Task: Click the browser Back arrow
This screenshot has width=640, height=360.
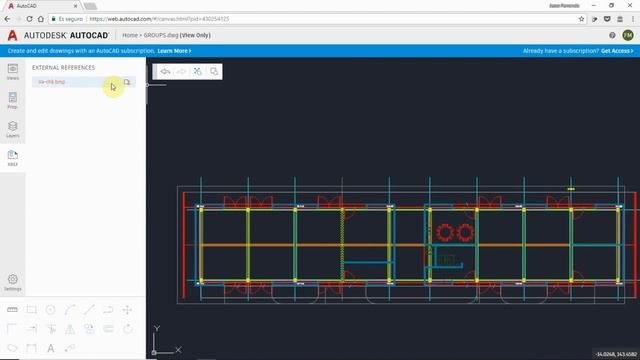Action: 7,19
